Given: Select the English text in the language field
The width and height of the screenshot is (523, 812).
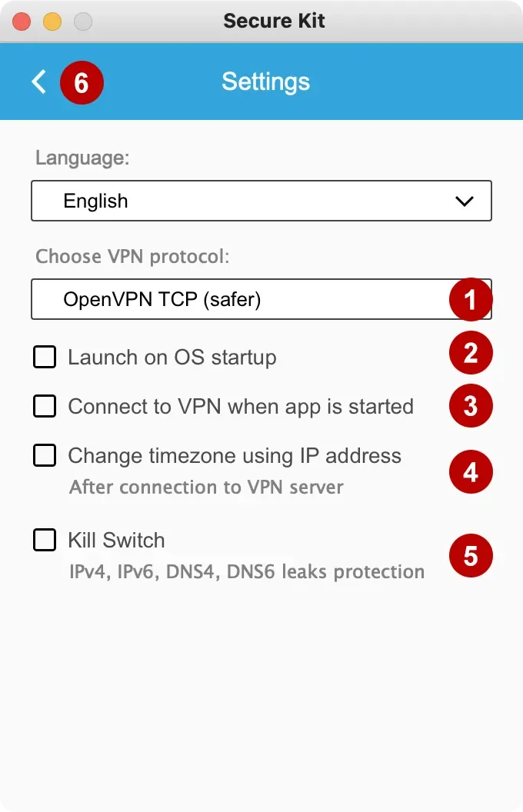Looking at the screenshot, I should [94, 201].
